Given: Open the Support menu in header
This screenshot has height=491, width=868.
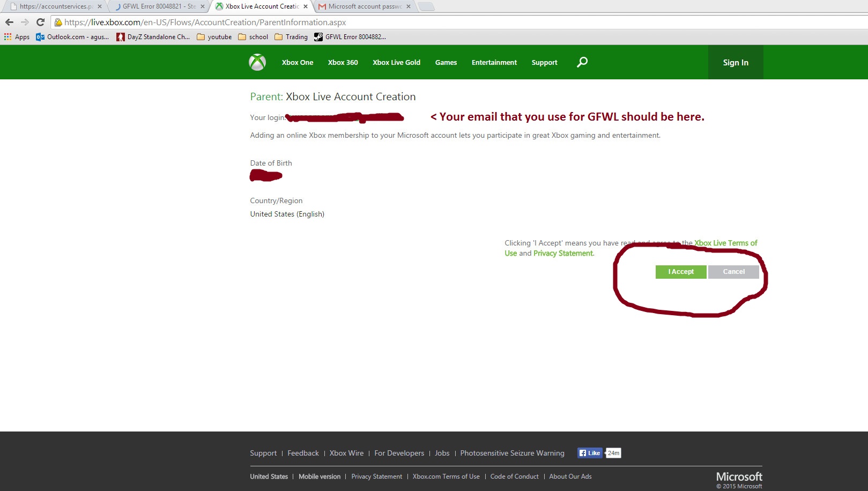Looking at the screenshot, I should tap(545, 62).
